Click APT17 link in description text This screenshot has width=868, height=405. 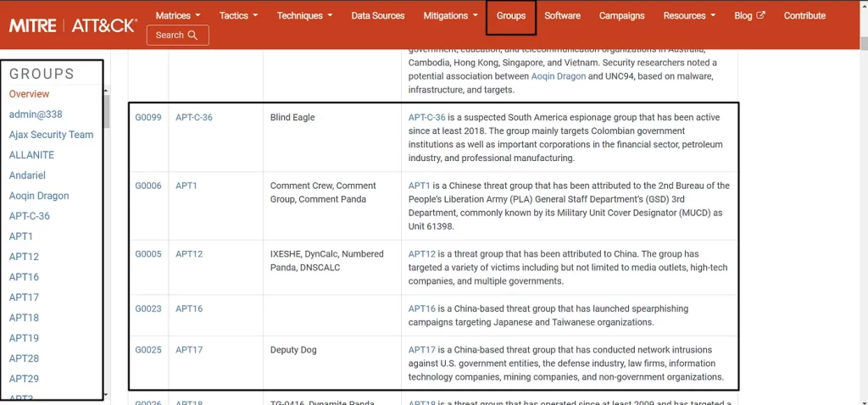pos(422,350)
